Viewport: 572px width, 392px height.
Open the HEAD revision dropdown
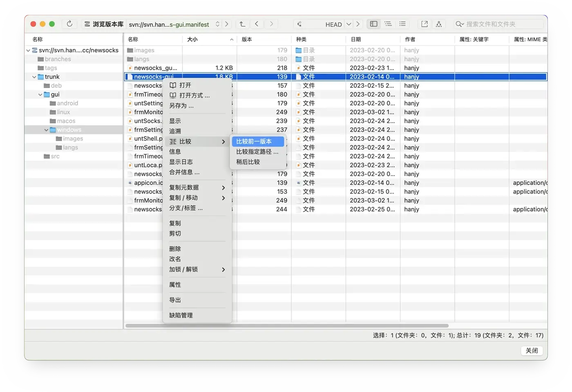[349, 24]
